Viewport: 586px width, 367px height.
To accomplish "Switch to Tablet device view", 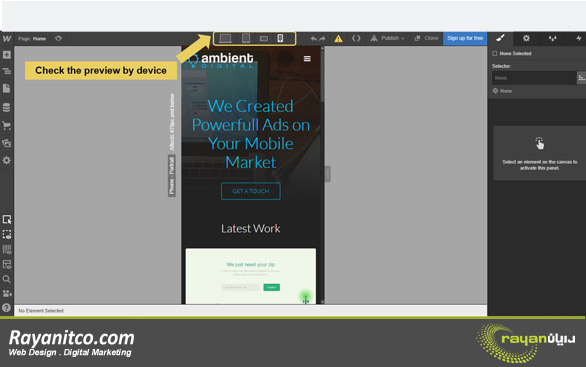I will (246, 38).
